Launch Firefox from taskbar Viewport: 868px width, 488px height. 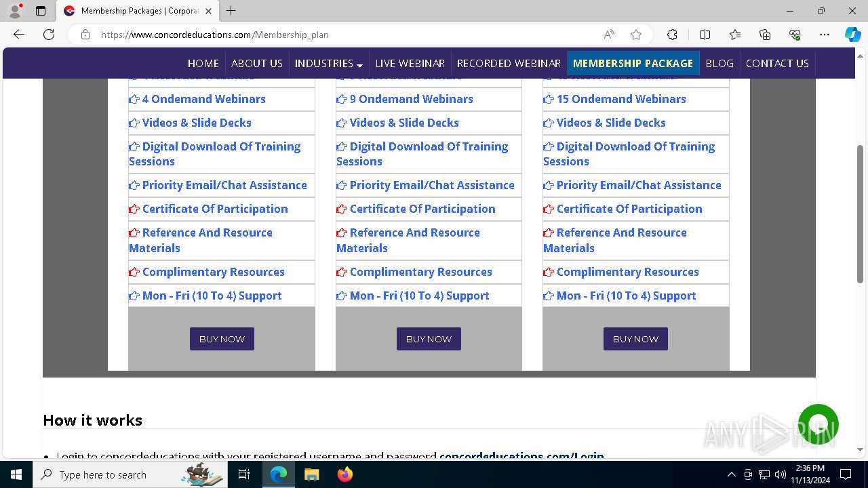pyautogui.click(x=344, y=474)
